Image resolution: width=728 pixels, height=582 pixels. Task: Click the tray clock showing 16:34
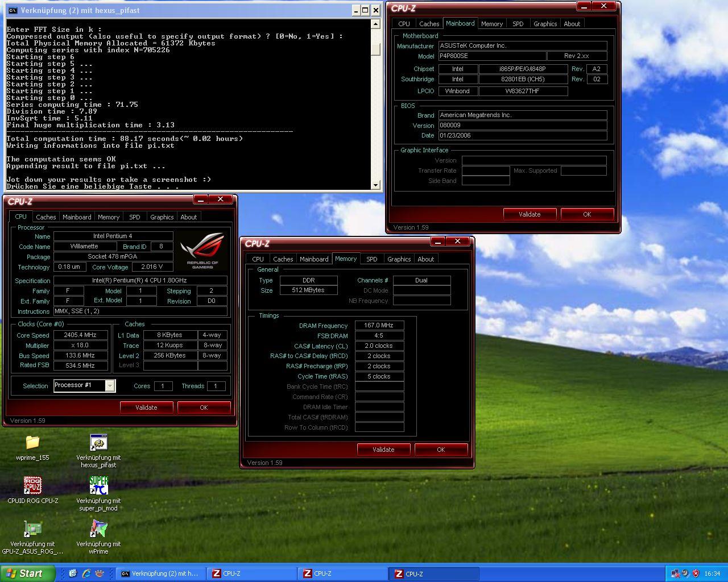(x=712, y=573)
